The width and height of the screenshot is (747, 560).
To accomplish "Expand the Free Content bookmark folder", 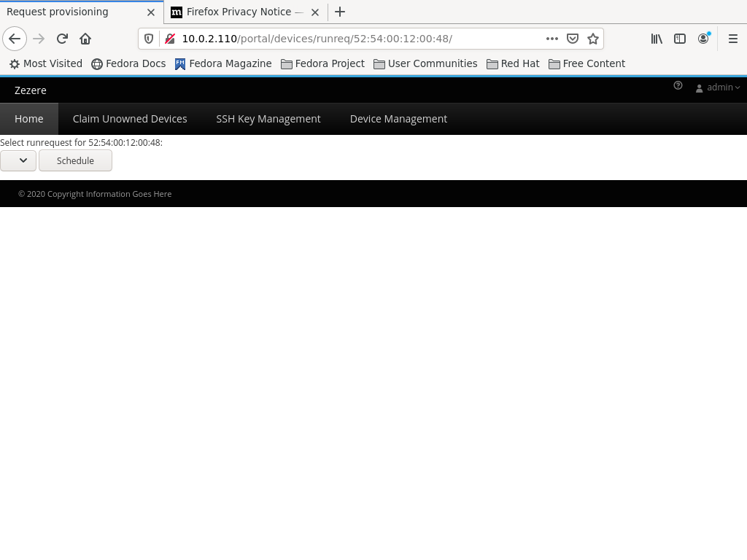I will pyautogui.click(x=587, y=64).
